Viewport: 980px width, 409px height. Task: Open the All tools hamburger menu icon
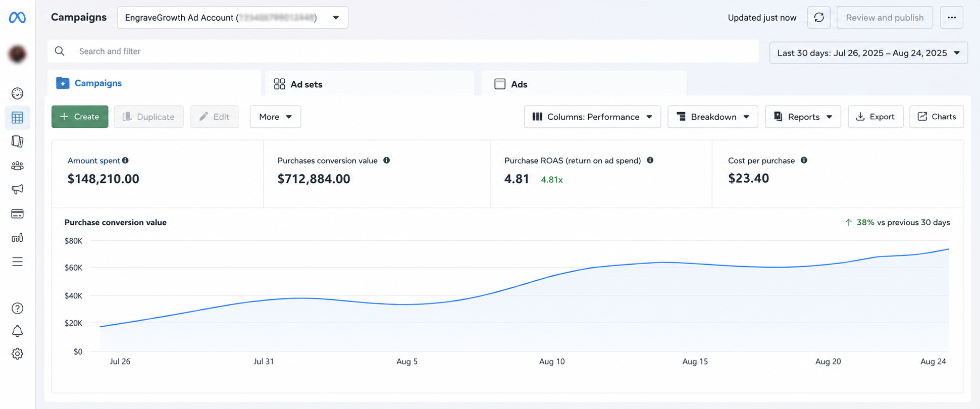coord(17,262)
